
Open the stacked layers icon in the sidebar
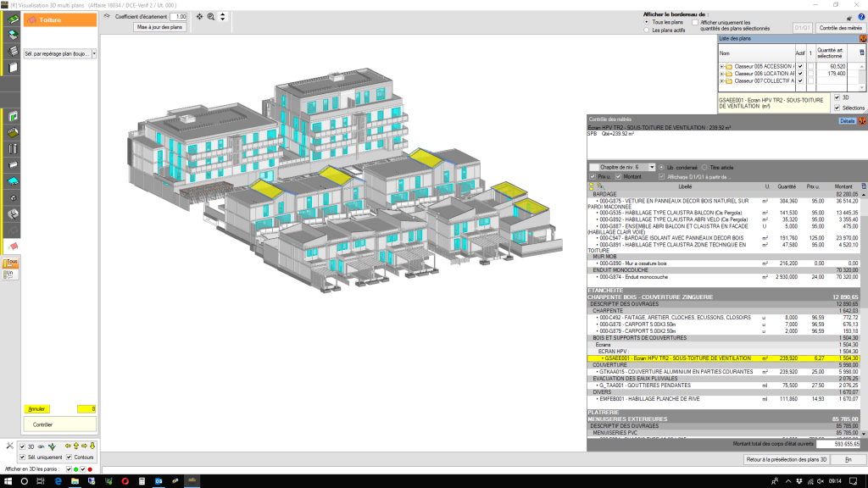(13, 51)
